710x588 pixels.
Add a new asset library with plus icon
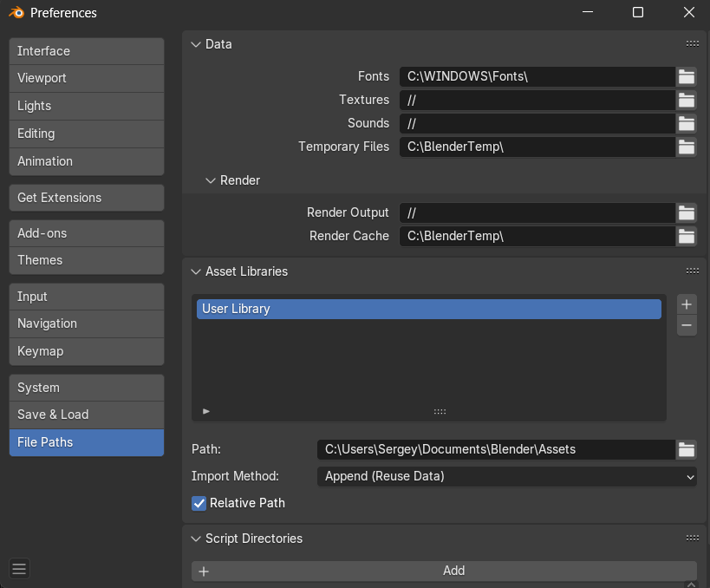(687, 304)
